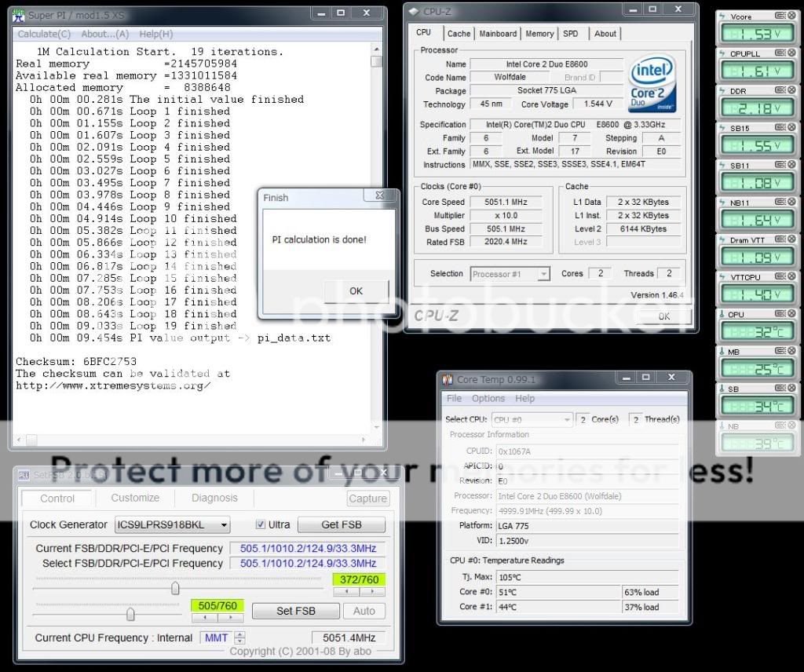The height and width of the screenshot is (672, 804).
Task: Close the Vcore voltage gadget
Action: tap(791, 16)
